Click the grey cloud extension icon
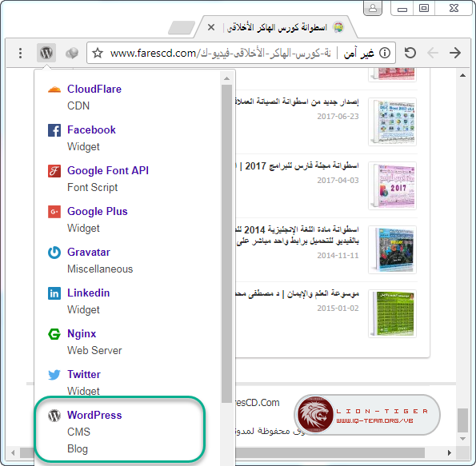 coord(72,53)
